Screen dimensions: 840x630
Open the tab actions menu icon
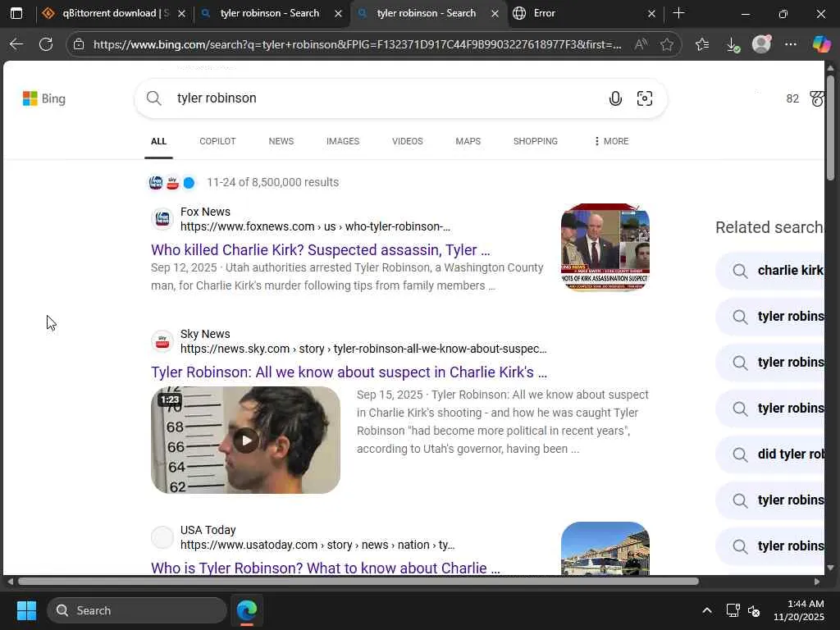click(x=16, y=13)
